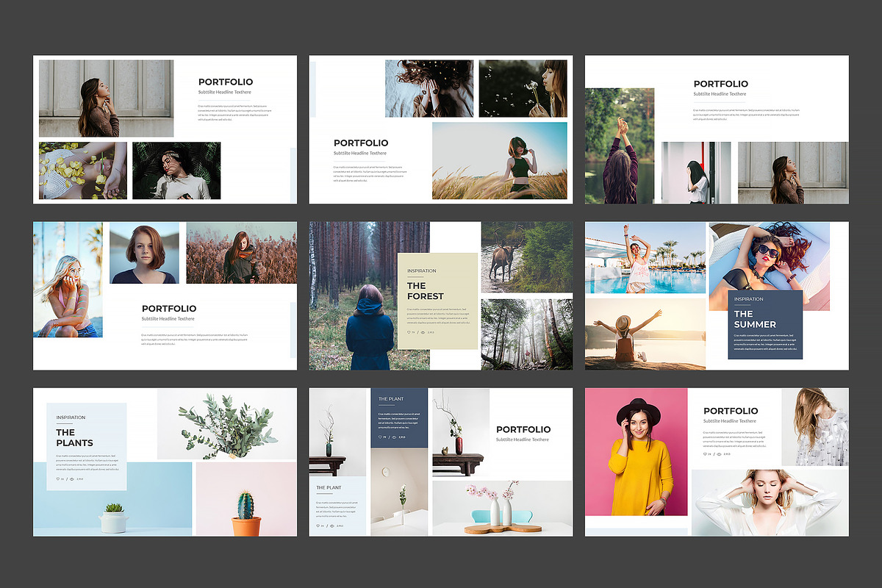Select the deer on forest path photo

[527, 257]
